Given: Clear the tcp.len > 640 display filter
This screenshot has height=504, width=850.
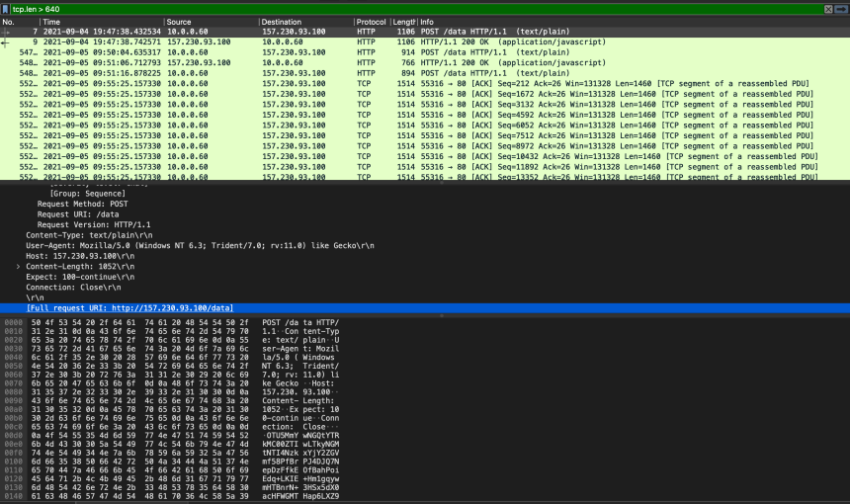Looking at the screenshot, I should (828, 9).
